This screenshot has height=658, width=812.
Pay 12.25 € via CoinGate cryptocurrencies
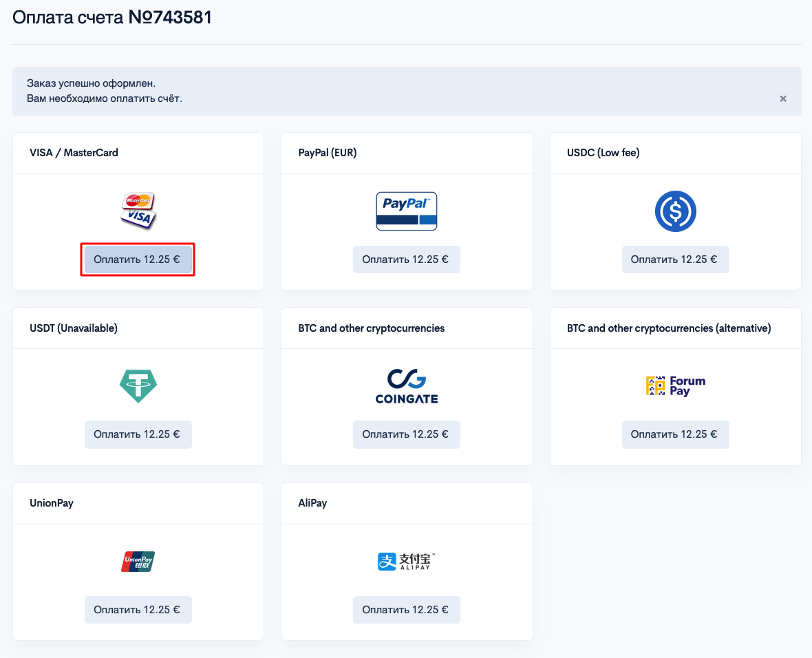tap(407, 435)
